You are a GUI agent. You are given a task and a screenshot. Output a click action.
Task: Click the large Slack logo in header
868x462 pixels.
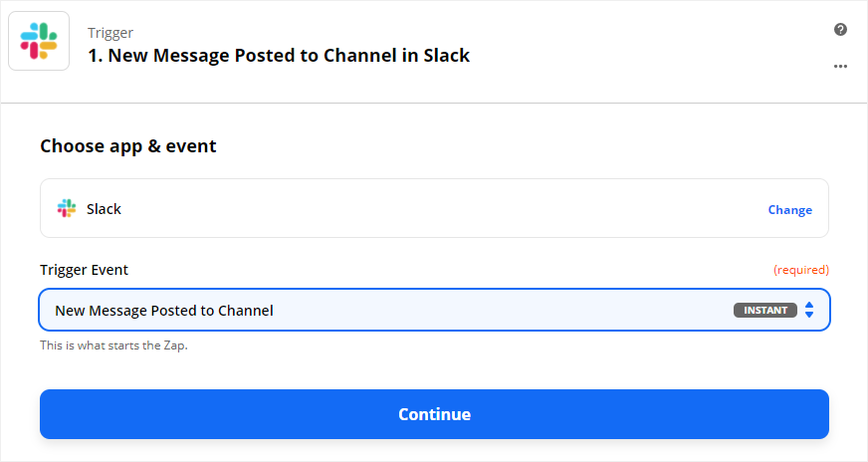point(39,41)
